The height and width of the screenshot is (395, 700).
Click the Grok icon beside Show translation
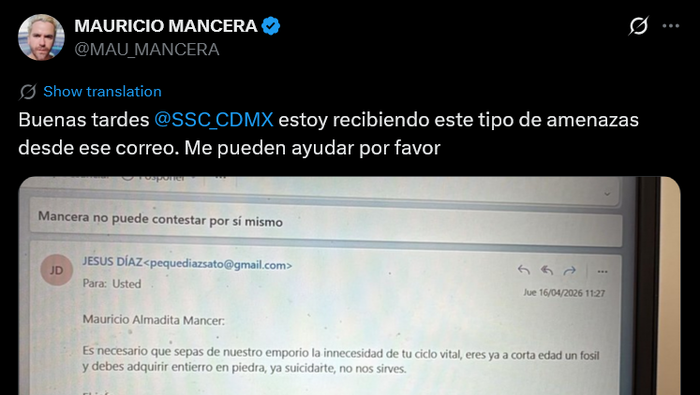28,92
